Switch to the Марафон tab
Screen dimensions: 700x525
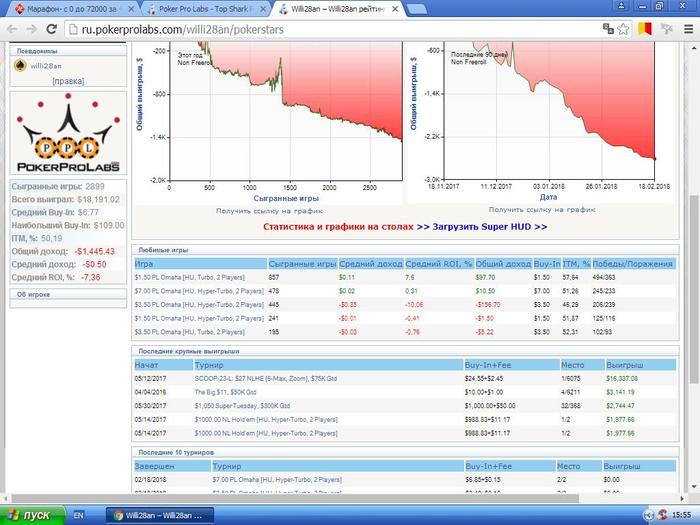(74, 9)
